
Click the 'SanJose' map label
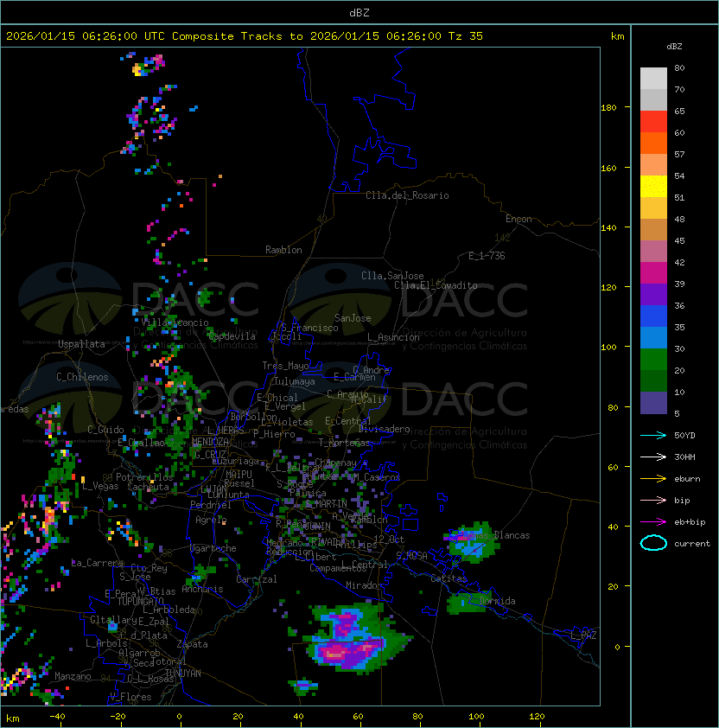[353, 318]
